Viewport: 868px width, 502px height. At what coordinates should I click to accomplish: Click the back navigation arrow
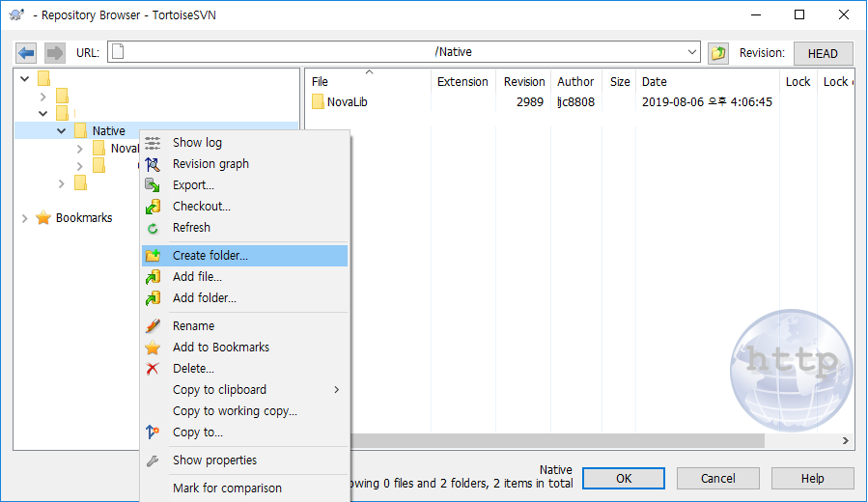pyautogui.click(x=26, y=53)
